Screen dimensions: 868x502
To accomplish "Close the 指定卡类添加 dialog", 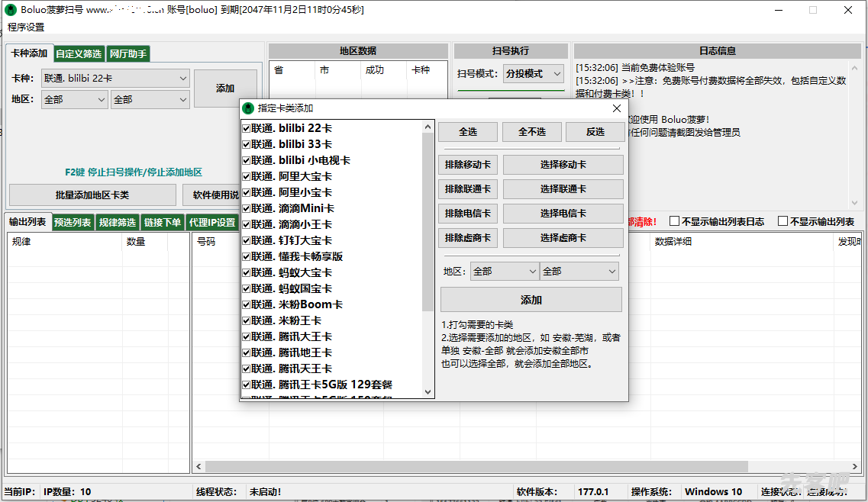I will [x=615, y=108].
